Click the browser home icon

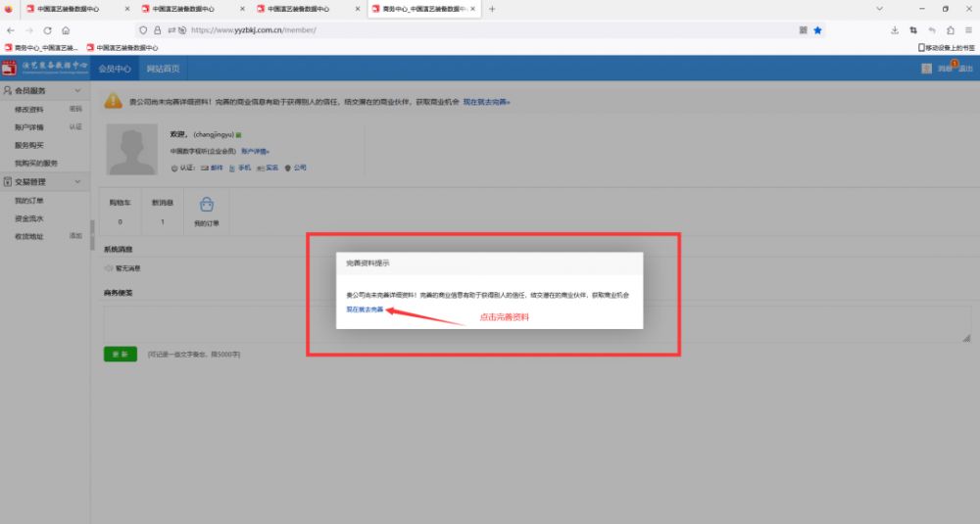66,30
